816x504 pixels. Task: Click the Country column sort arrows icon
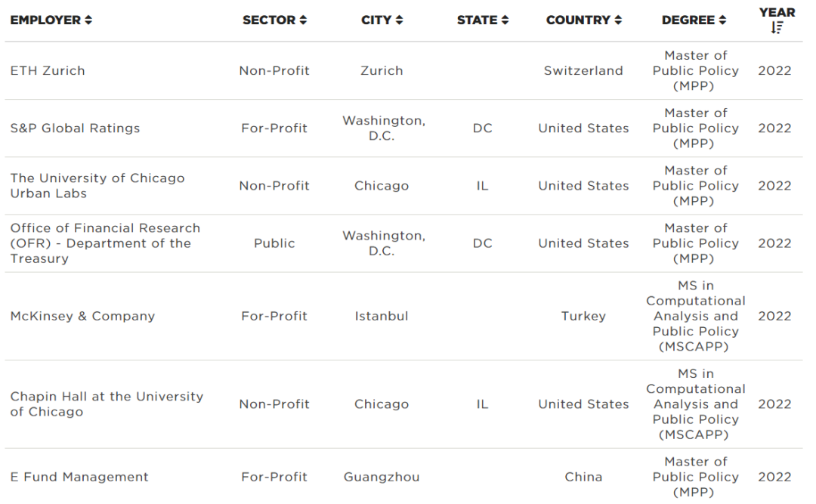618,20
